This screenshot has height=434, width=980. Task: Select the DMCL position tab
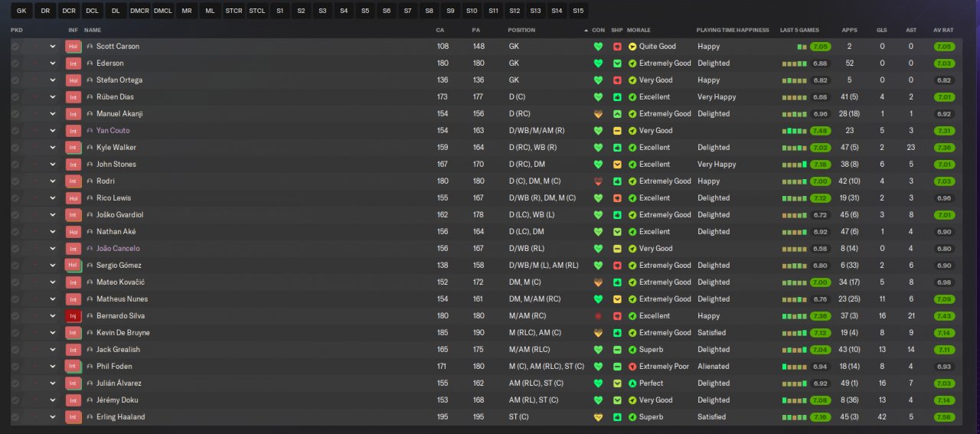click(x=162, y=11)
